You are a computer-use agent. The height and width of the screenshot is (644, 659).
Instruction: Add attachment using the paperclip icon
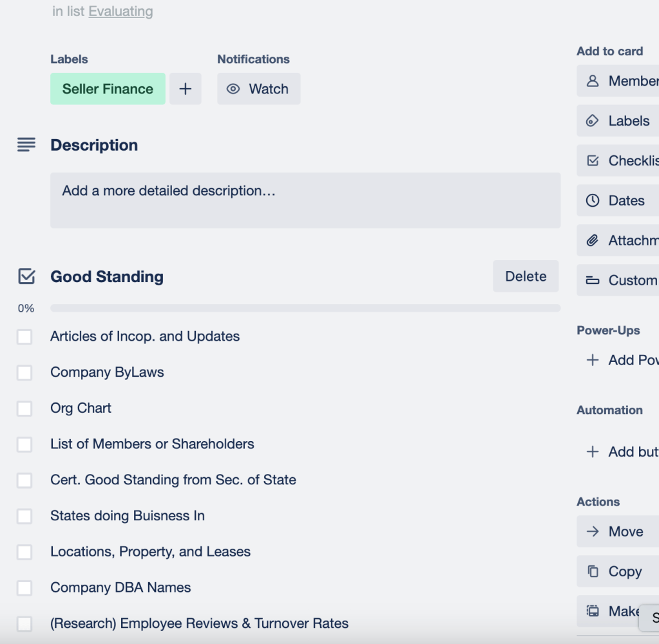(592, 241)
